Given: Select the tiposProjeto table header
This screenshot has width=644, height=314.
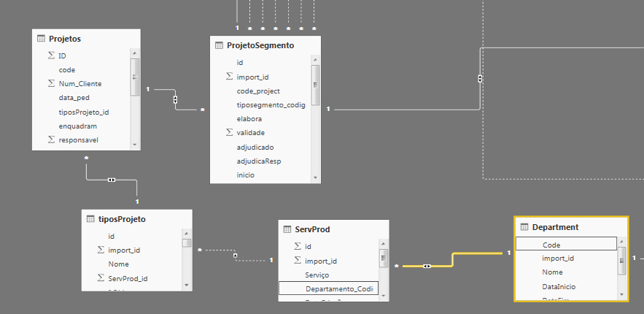Looking at the screenshot, I should pos(137,219).
